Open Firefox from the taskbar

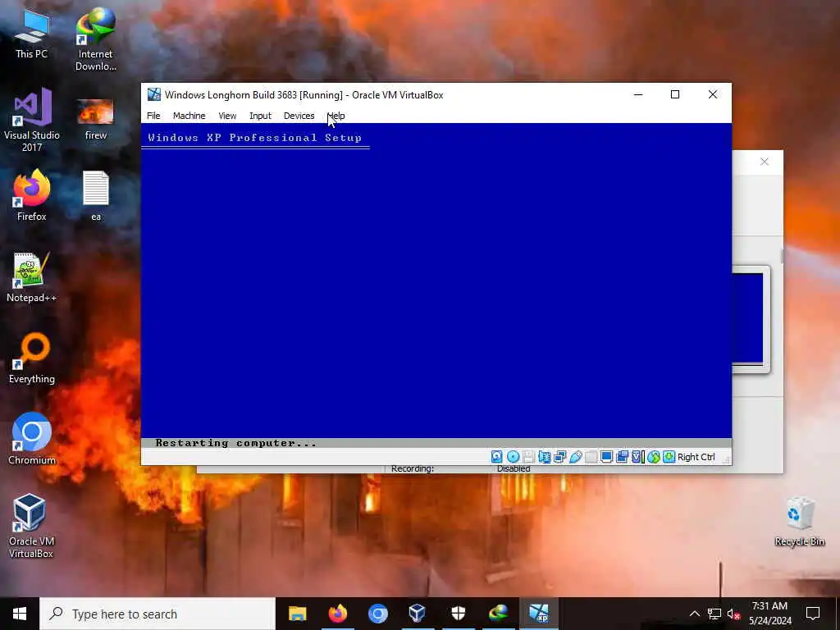[x=337, y=614]
